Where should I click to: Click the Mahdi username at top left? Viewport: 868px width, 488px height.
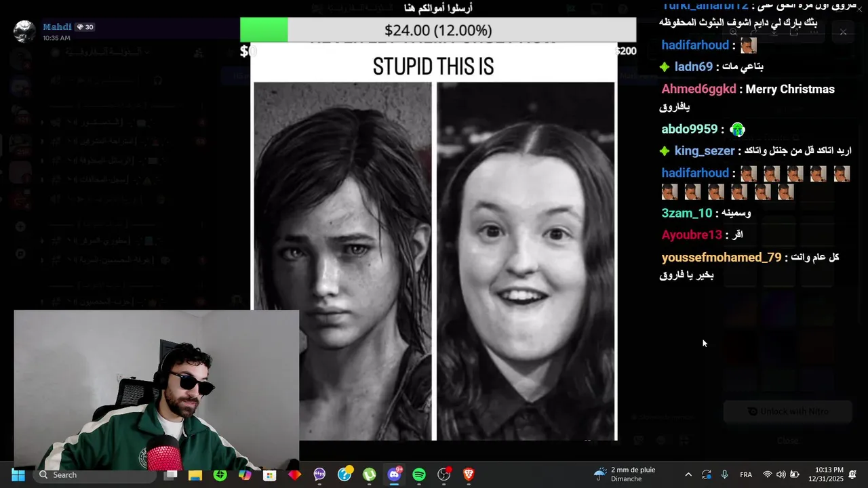tap(57, 27)
